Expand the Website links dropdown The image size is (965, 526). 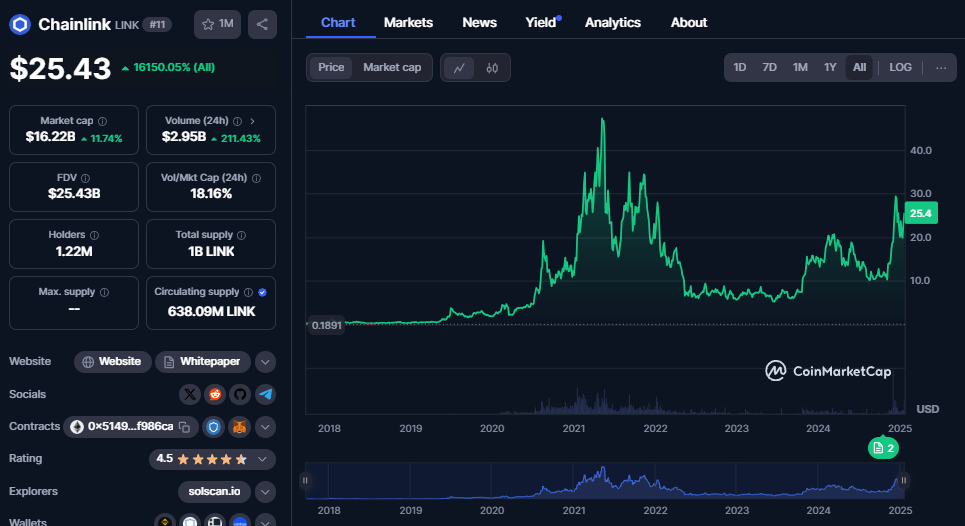click(265, 362)
